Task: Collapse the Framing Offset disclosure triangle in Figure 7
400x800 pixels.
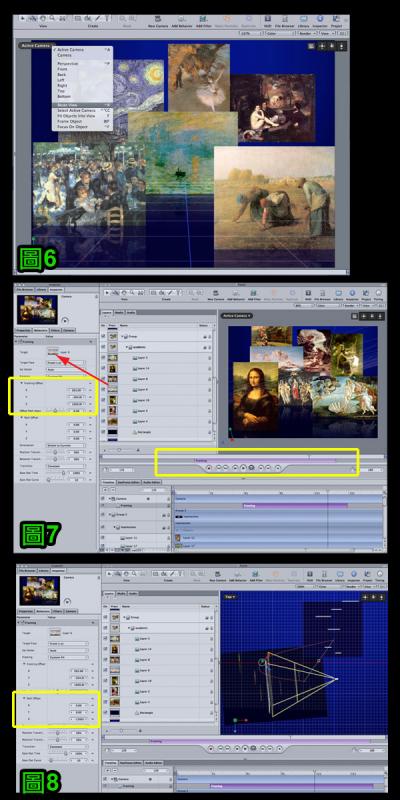Action: [x=21, y=383]
